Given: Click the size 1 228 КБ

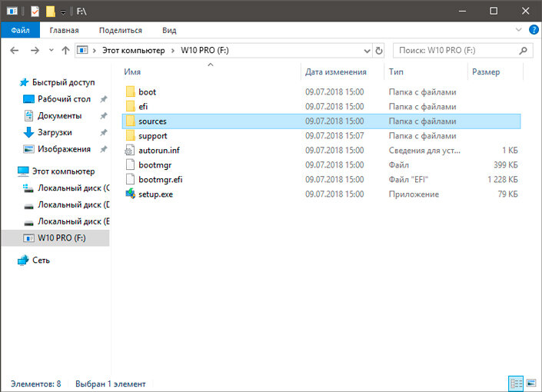Looking at the screenshot, I should [x=503, y=179].
